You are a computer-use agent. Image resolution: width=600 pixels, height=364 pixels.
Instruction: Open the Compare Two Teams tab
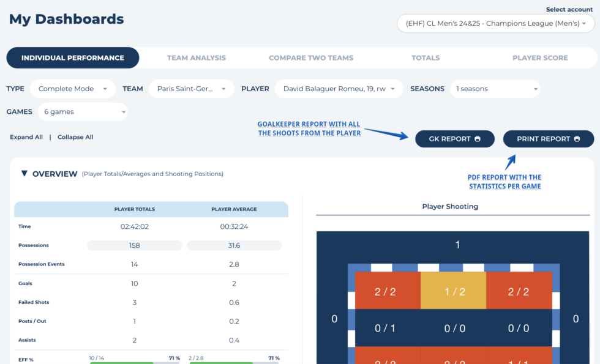tap(311, 58)
